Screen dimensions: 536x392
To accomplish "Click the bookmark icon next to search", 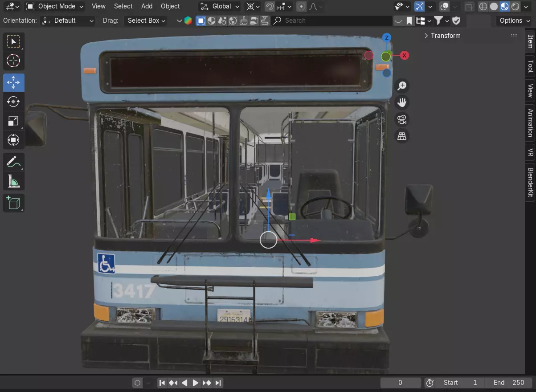I will pos(409,20).
